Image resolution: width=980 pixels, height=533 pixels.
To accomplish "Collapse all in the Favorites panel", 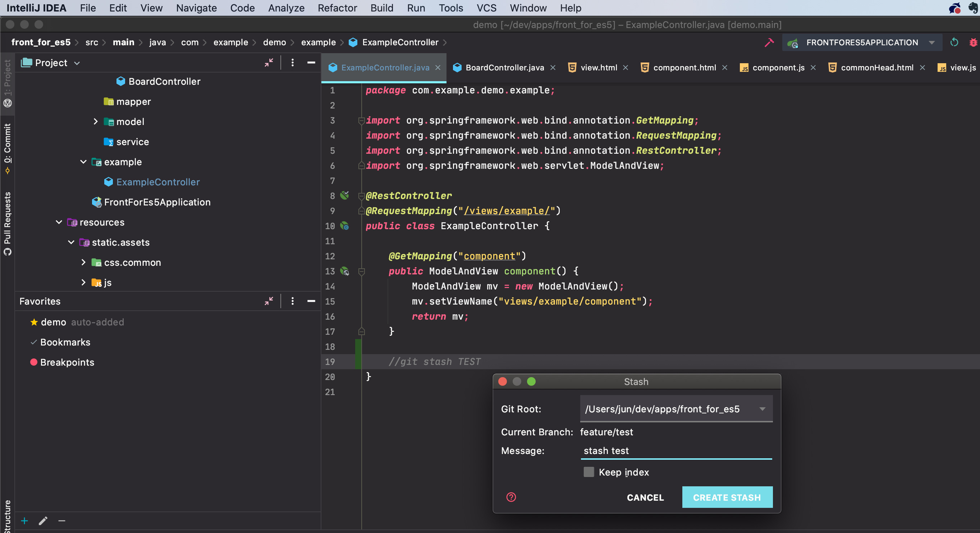I will (x=269, y=301).
